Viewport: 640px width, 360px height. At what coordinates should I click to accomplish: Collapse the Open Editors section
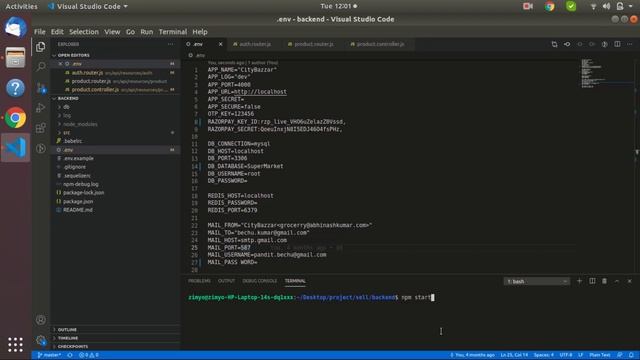point(73,55)
